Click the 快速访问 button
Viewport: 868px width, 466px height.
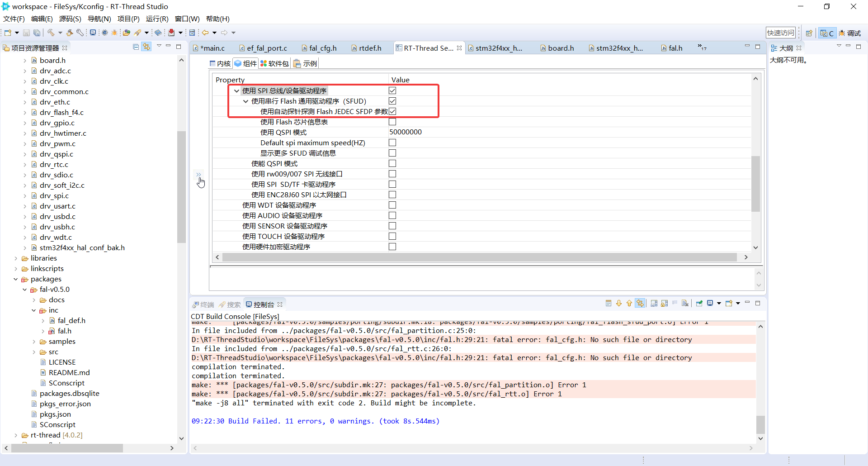(x=780, y=32)
